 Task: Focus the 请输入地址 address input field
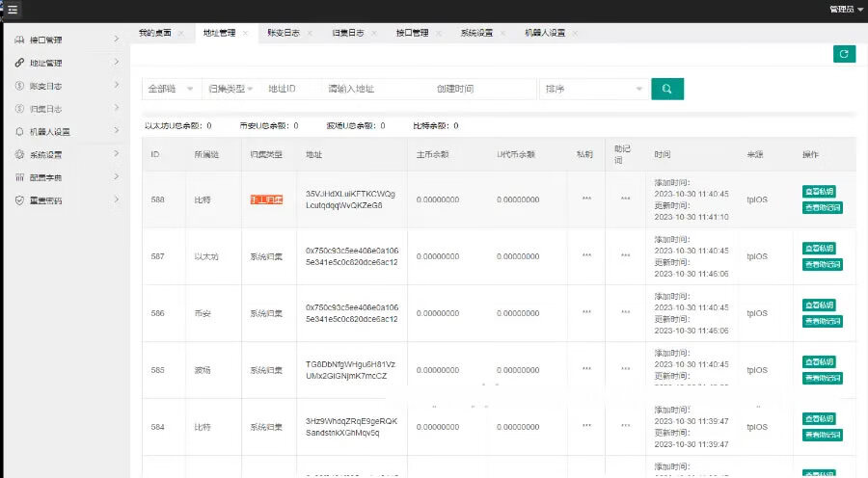coord(376,89)
